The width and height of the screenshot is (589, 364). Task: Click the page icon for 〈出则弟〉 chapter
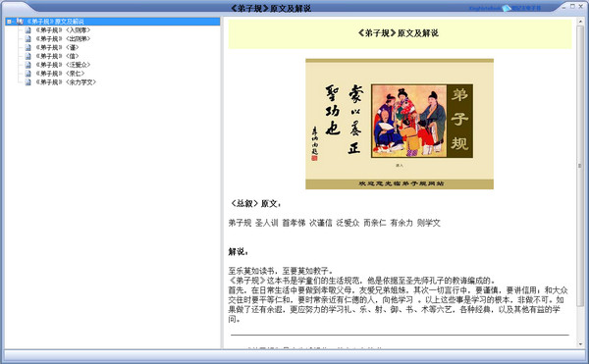click(28, 38)
